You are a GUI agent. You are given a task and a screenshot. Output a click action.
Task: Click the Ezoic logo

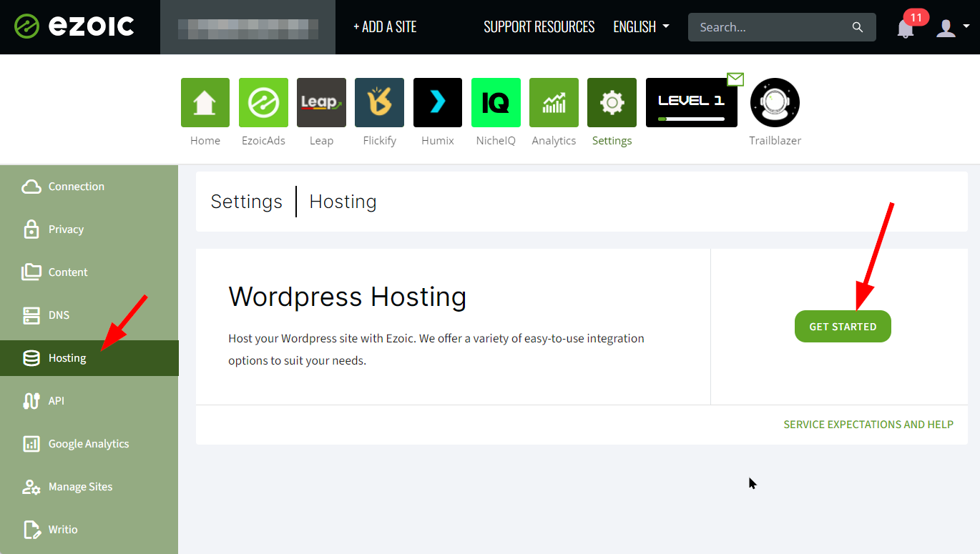(74, 26)
